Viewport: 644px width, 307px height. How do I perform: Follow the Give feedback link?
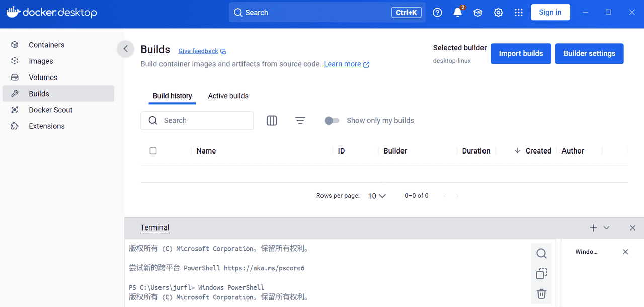pyautogui.click(x=198, y=51)
